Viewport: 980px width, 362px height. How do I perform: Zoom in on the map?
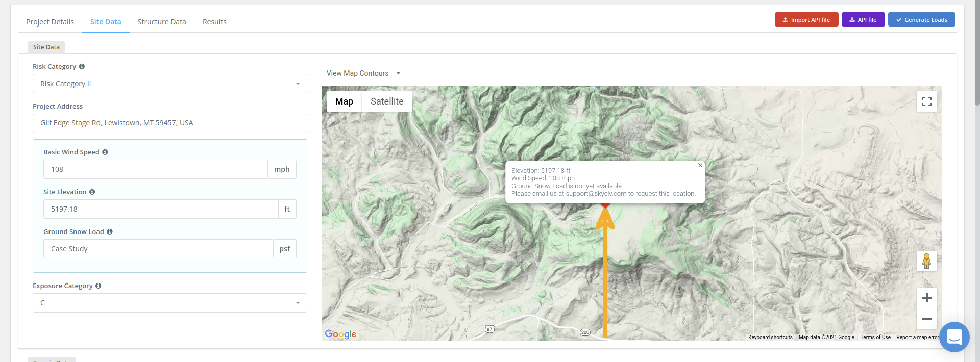tap(926, 298)
